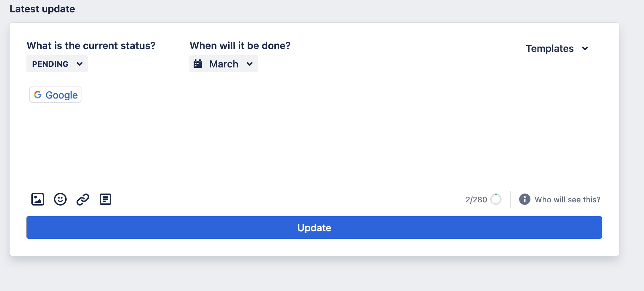Viewport: 644px width, 291px height.
Task: Open the Templates menu
Action: click(x=549, y=48)
